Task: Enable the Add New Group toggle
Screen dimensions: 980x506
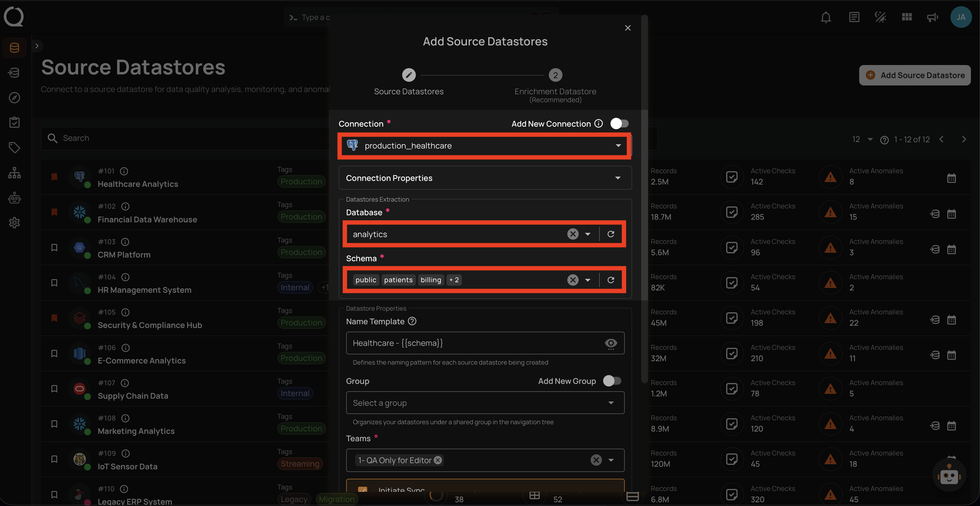Action: tap(612, 381)
